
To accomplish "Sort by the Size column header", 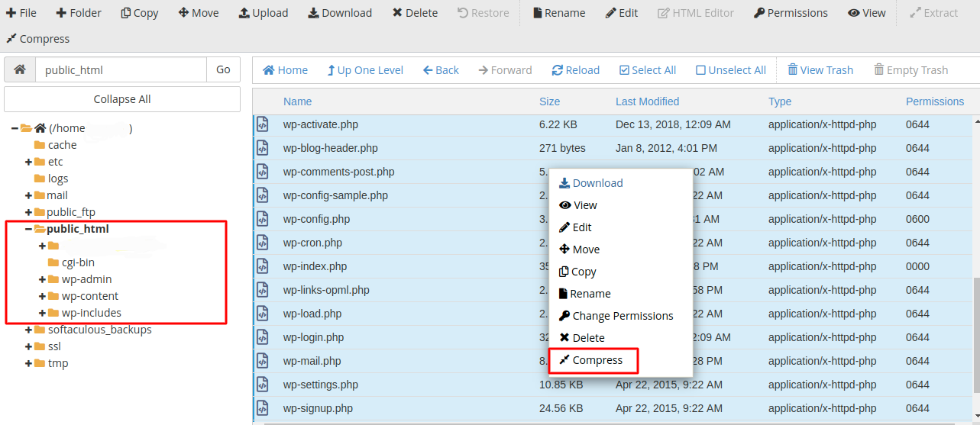I will click(x=549, y=101).
